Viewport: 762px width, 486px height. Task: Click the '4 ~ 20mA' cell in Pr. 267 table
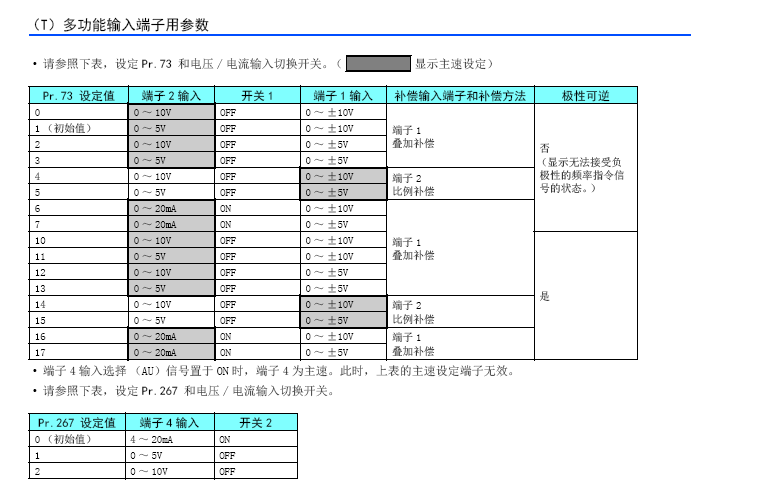point(172,439)
